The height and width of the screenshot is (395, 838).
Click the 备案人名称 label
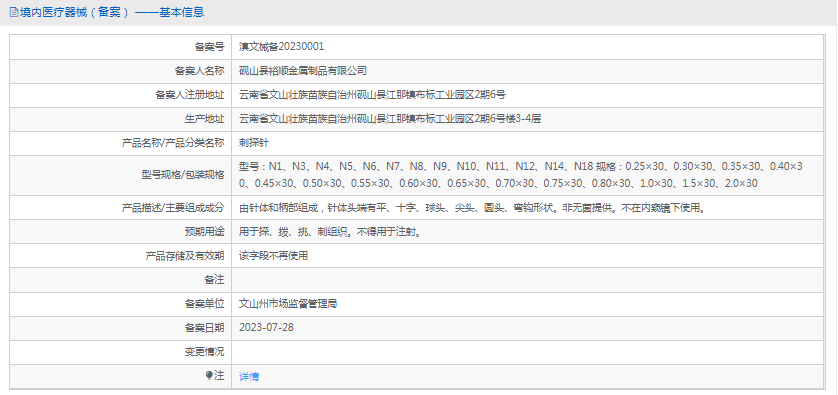199,71
